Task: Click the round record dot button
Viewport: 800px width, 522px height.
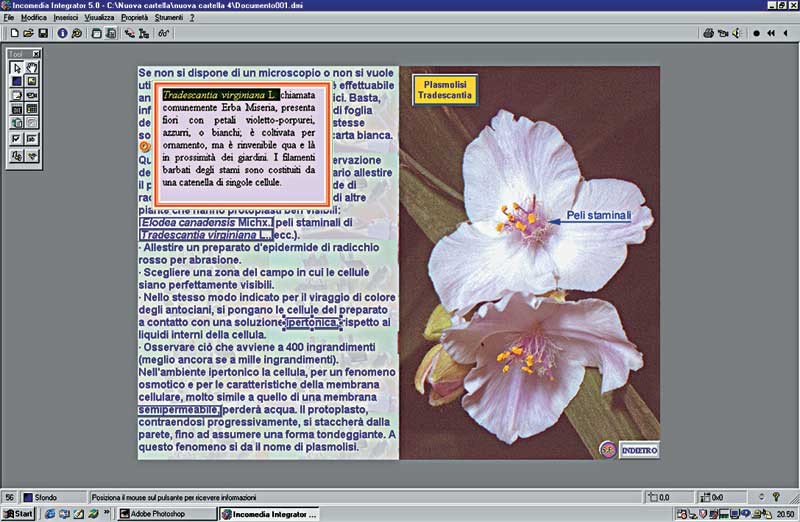Action: (x=757, y=33)
